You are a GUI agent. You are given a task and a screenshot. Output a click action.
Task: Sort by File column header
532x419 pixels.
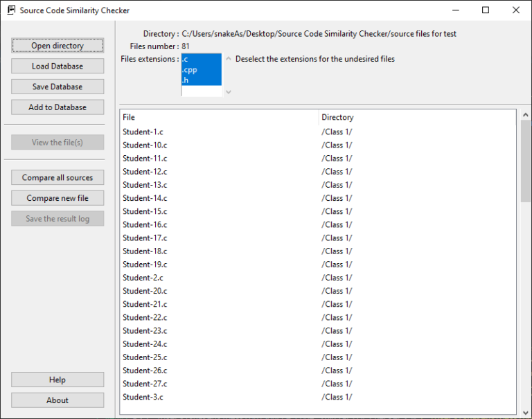[219, 118]
